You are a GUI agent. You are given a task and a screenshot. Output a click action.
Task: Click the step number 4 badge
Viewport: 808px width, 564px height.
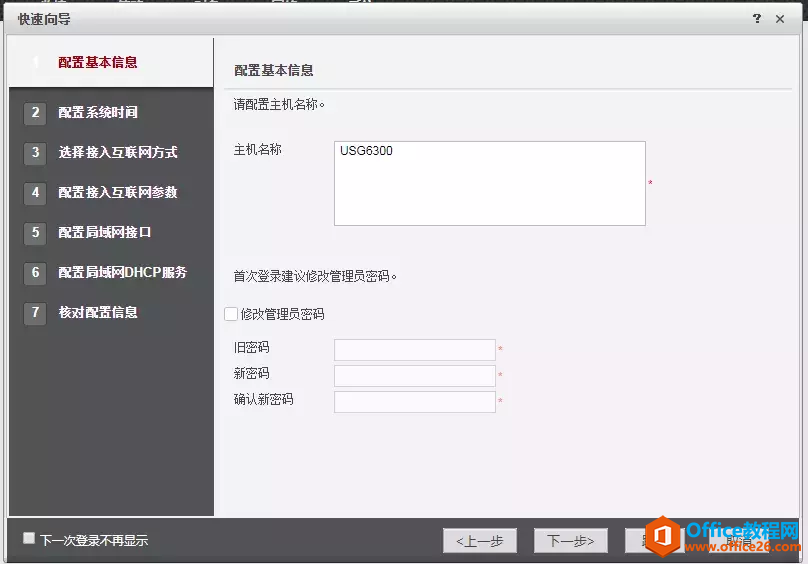tap(35, 193)
